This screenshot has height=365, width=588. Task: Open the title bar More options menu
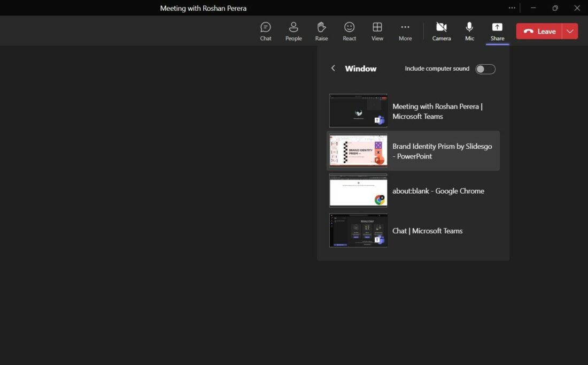coord(512,7)
